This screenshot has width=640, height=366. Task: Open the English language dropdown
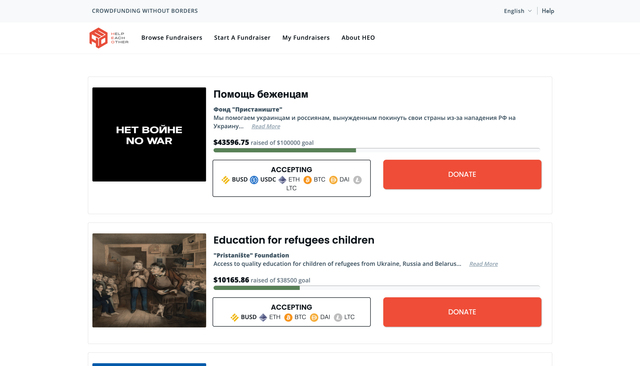518,11
